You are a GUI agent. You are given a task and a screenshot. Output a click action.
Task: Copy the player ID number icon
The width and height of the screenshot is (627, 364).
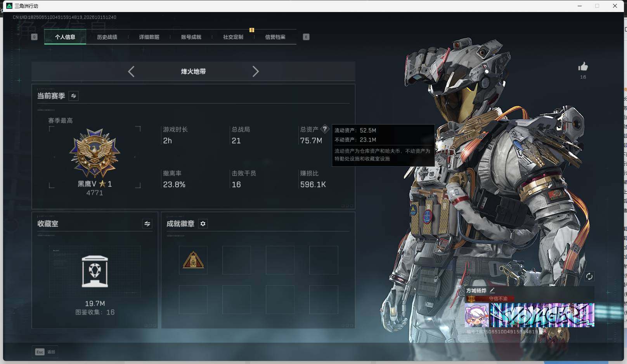[x=541, y=332]
